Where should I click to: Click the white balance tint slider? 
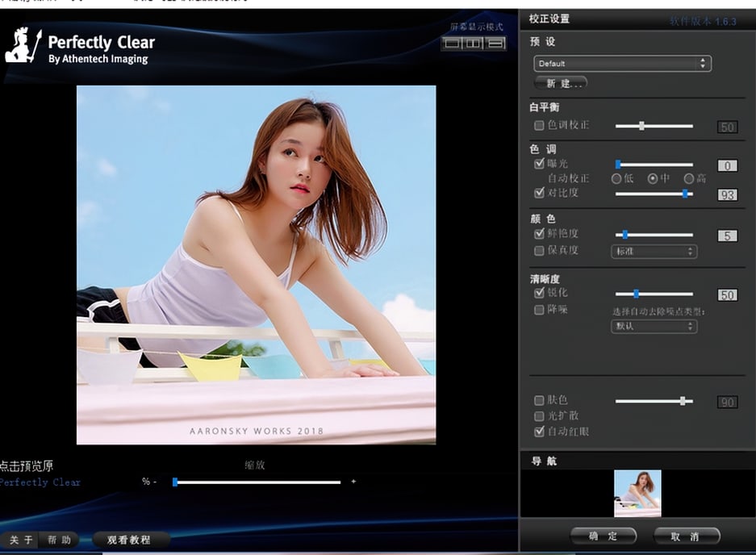click(x=654, y=126)
